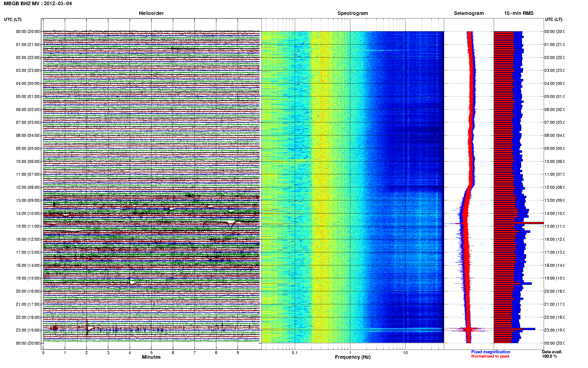This screenshot has width=588, height=368.
Task: Click the left 21:00 (17:00) time label
Action: [28, 304]
